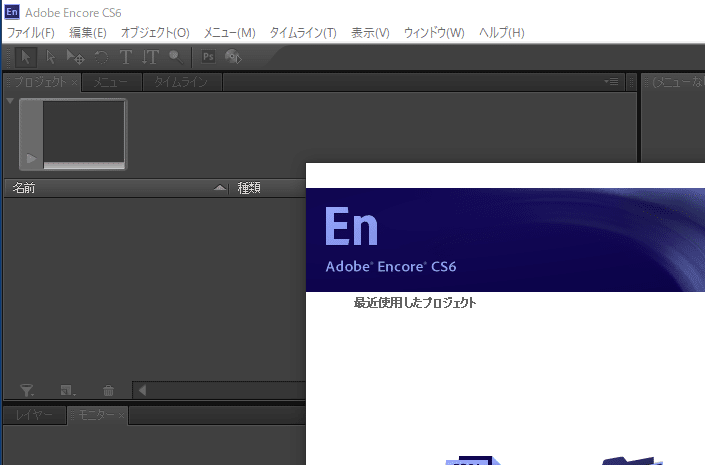The width and height of the screenshot is (705, 465).
Task: Open the ファイル(F) menu
Action: pyautogui.click(x=31, y=32)
